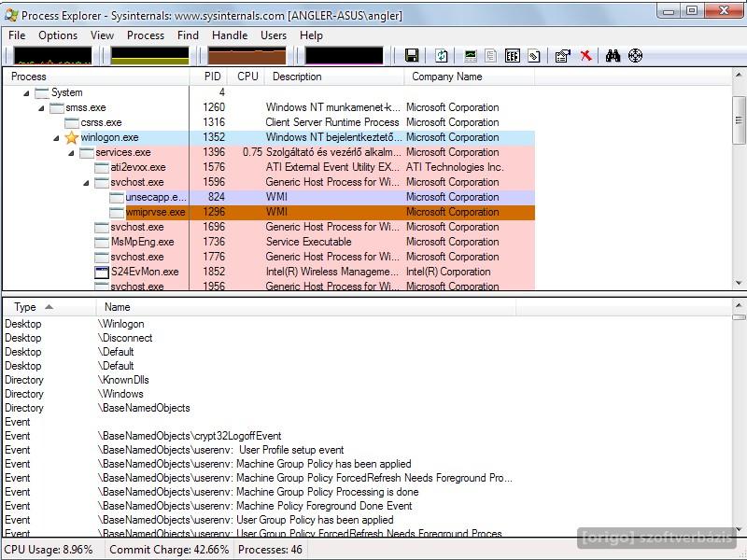The image size is (747, 560).
Task: Click the process list scrollbar thumb
Action: point(739,120)
